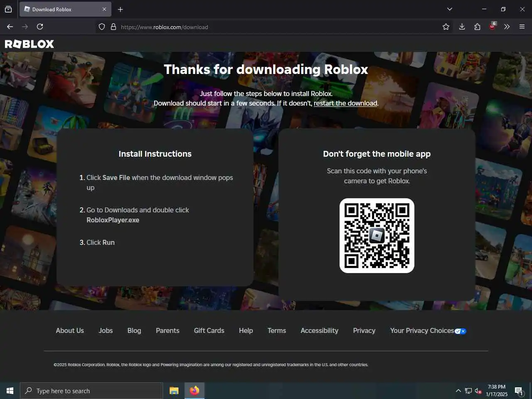This screenshot has width=532, height=399.
Task: Open Terms footer link
Action: (277, 330)
